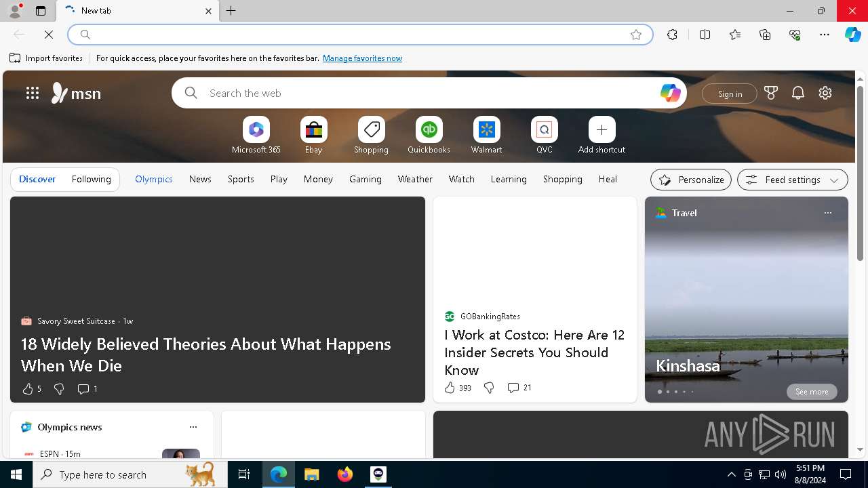The image size is (868, 488).
Task: Expand Feed settings dropdown
Action: 793,180
